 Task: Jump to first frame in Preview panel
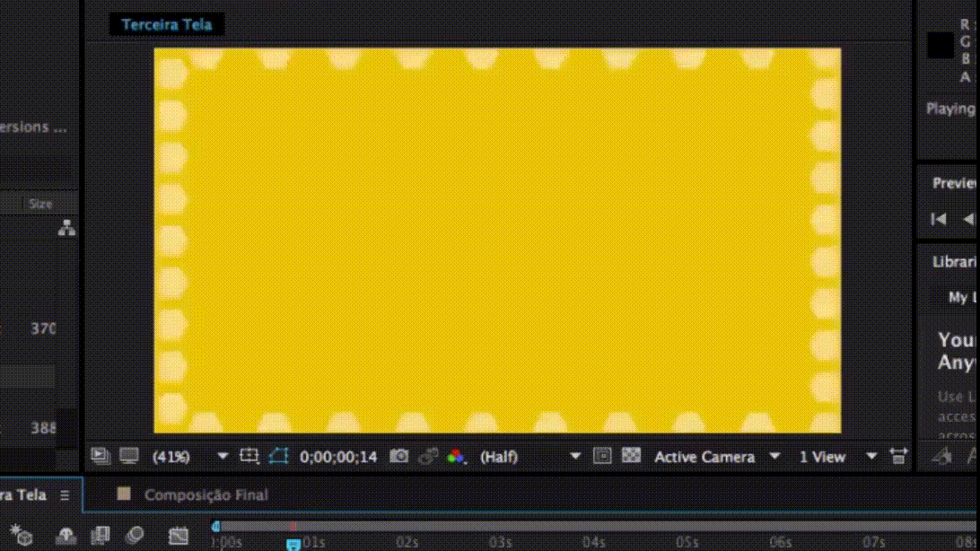click(x=939, y=219)
